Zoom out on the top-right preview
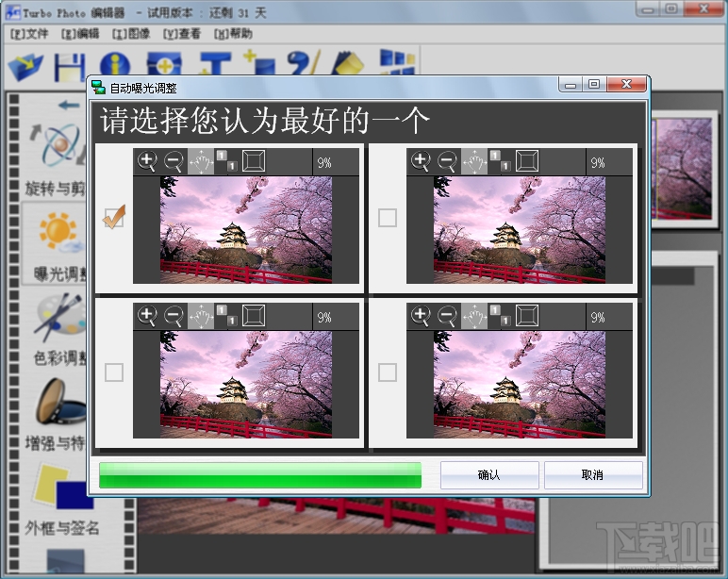 click(447, 161)
